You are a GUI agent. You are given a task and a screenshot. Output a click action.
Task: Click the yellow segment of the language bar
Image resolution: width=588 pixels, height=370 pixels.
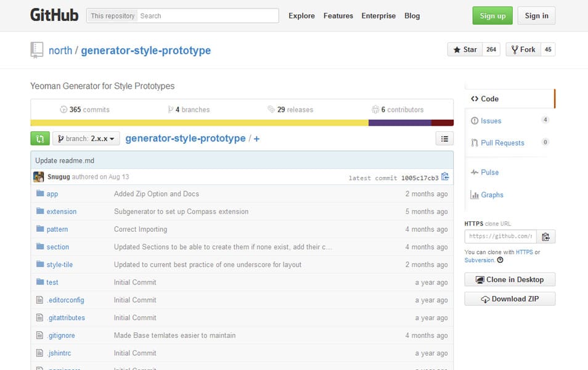coord(185,123)
